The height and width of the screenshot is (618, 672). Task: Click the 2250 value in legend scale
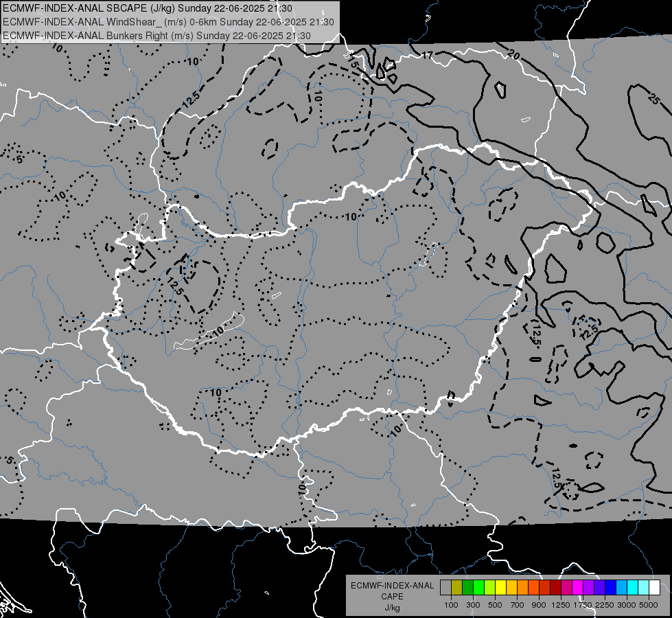pos(605,605)
